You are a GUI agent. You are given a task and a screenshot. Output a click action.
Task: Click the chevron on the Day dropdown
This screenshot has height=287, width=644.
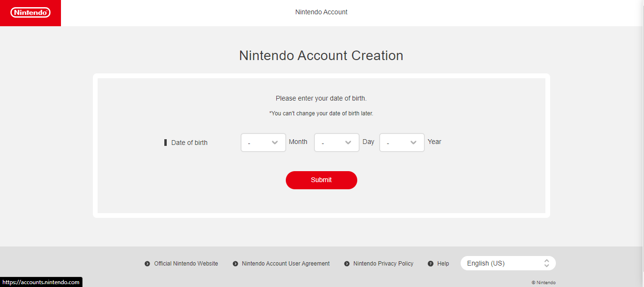click(349, 142)
